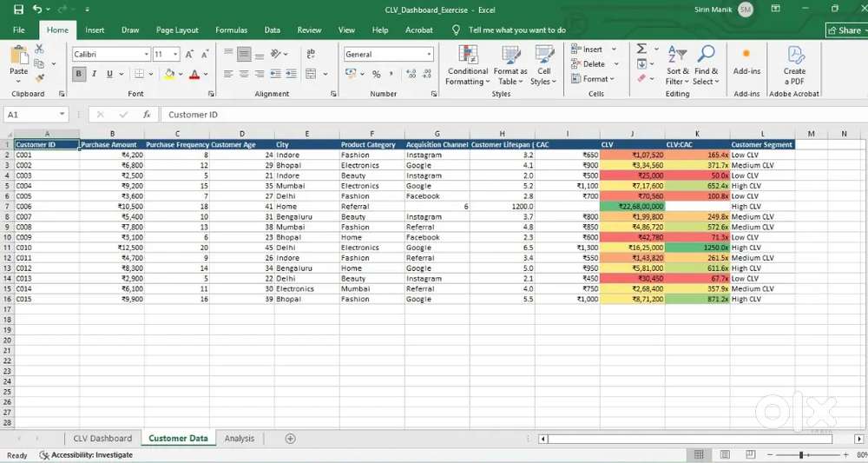Click the Increase Decimal icon
The height and width of the screenshot is (463, 868).
point(411,74)
